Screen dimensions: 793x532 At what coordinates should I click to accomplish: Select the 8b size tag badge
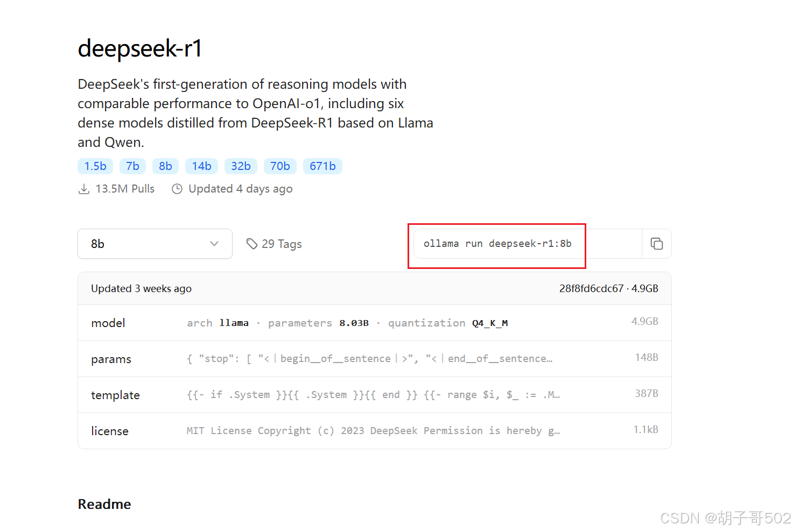point(165,166)
